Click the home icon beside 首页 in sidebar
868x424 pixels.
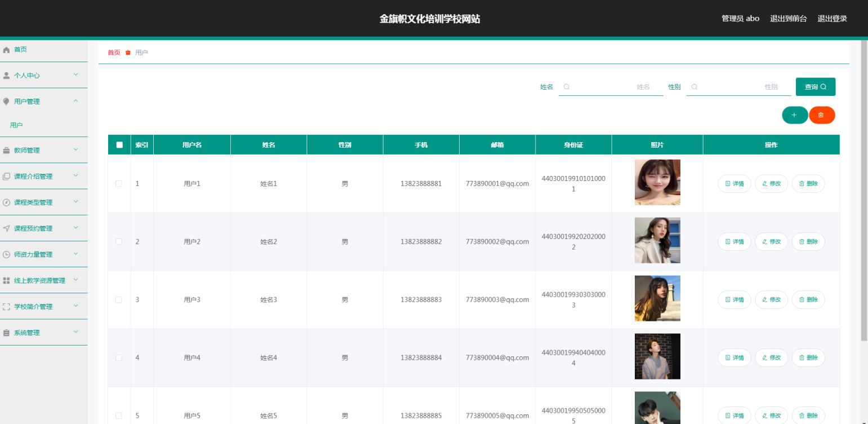(7, 50)
